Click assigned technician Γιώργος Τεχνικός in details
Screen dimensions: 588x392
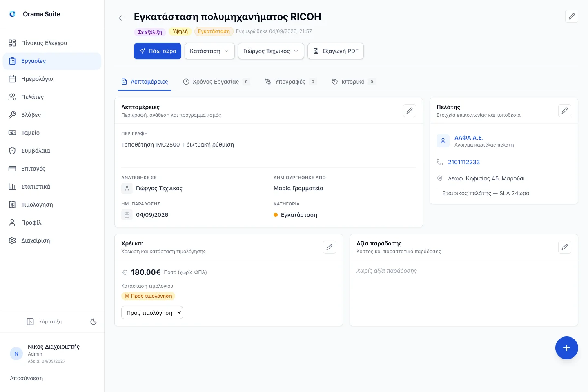tap(159, 188)
